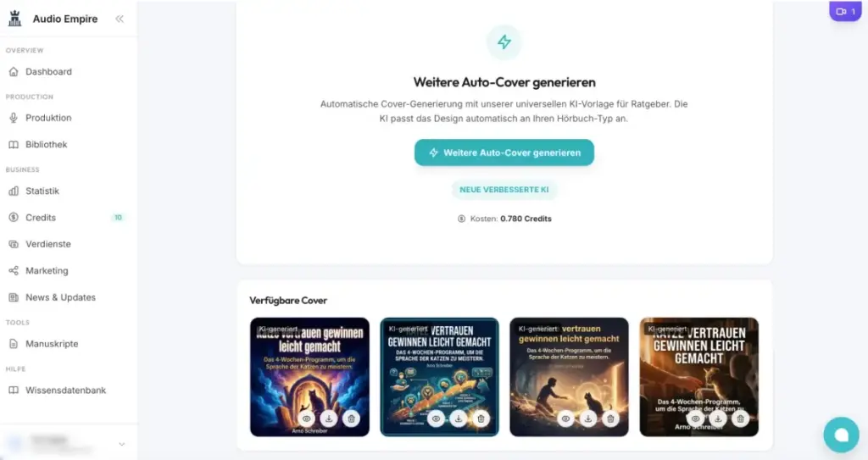Preview the first cover via its eye icon
This screenshot has width=868, height=460.
(x=307, y=418)
